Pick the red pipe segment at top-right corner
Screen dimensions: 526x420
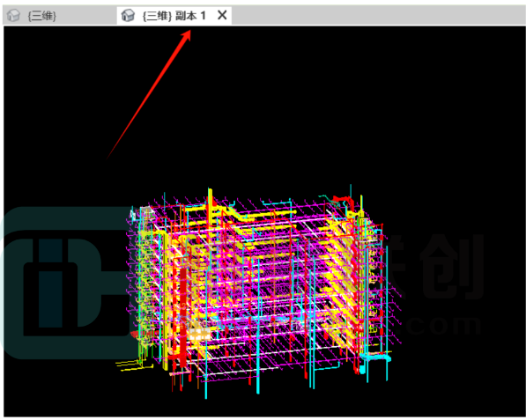pyautogui.click(x=343, y=201)
